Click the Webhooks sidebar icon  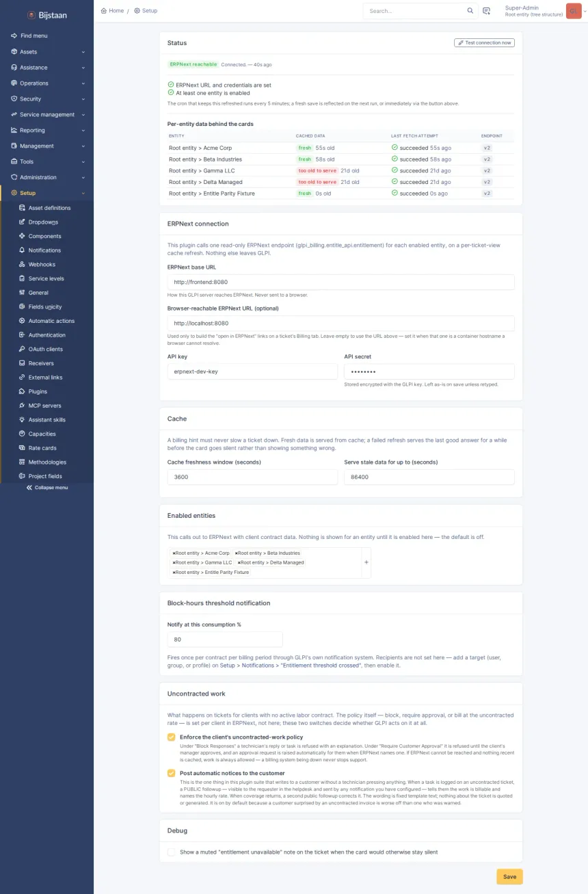22,264
